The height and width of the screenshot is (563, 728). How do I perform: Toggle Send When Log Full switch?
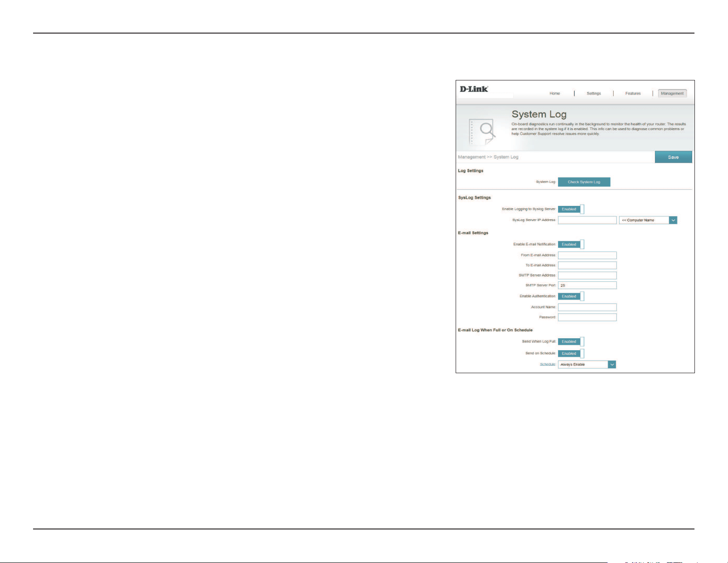point(571,341)
